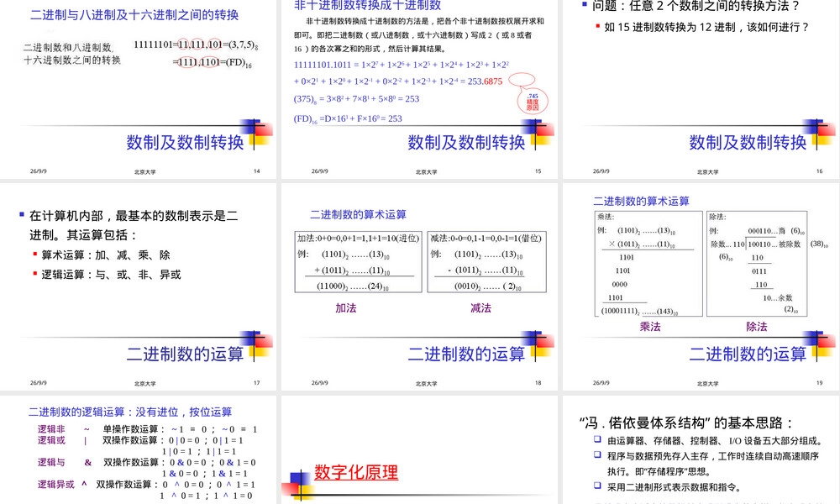Click page number 18

pyautogui.click(x=538, y=383)
